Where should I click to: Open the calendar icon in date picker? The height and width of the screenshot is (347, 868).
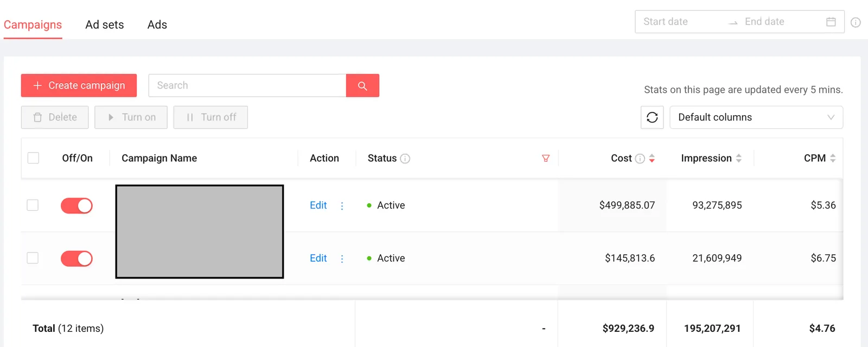point(831,22)
